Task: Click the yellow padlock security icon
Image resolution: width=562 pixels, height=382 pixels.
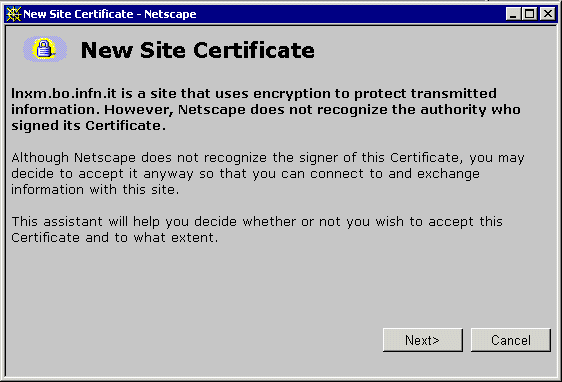Action: [x=45, y=49]
